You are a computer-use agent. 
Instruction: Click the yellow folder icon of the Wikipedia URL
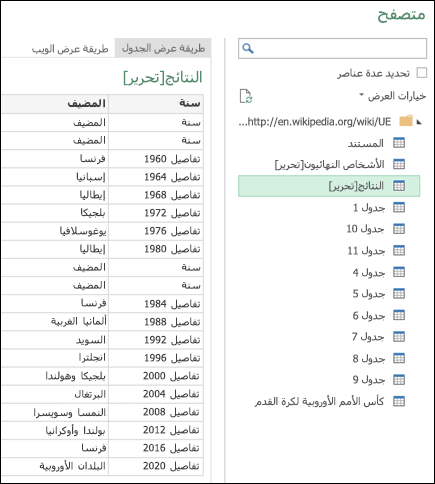click(406, 121)
